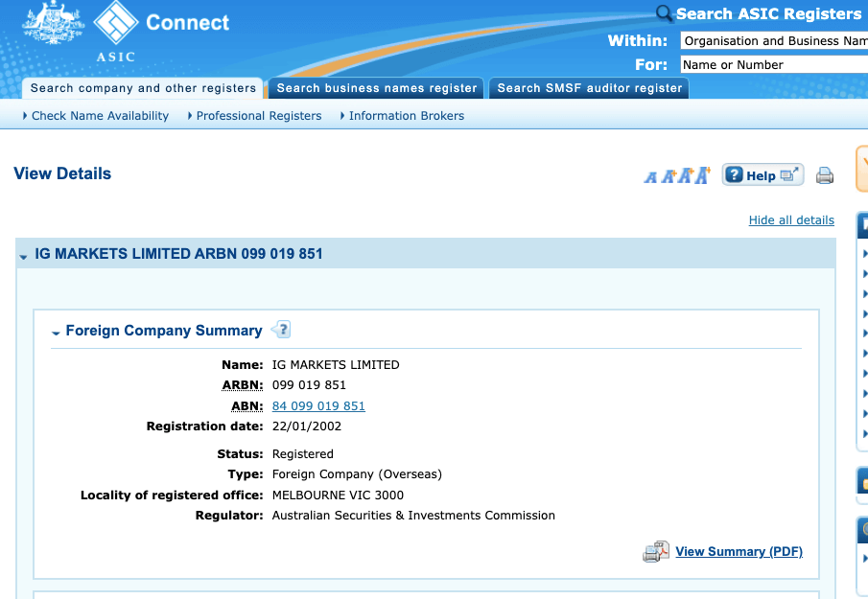The width and height of the screenshot is (868, 599).
Task: Switch to Search company and other registers tab
Action: (x=143, y=88)
